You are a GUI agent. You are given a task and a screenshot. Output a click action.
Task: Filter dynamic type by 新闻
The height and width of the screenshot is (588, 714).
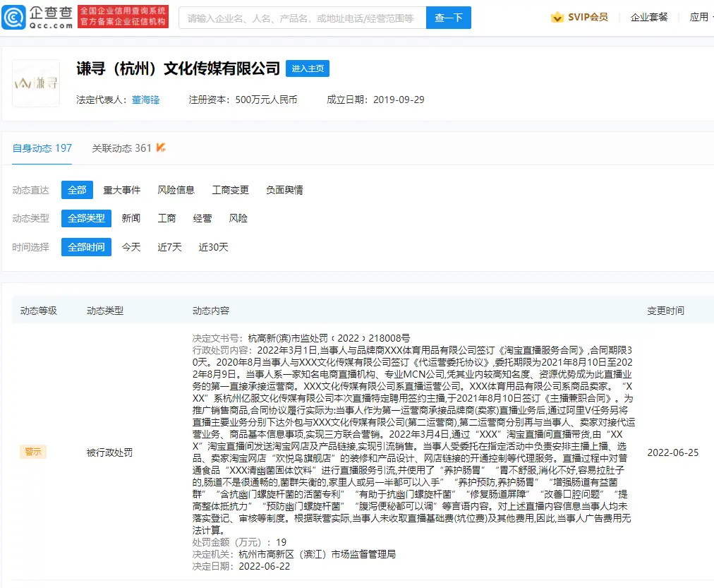click(x=131, y=218)
